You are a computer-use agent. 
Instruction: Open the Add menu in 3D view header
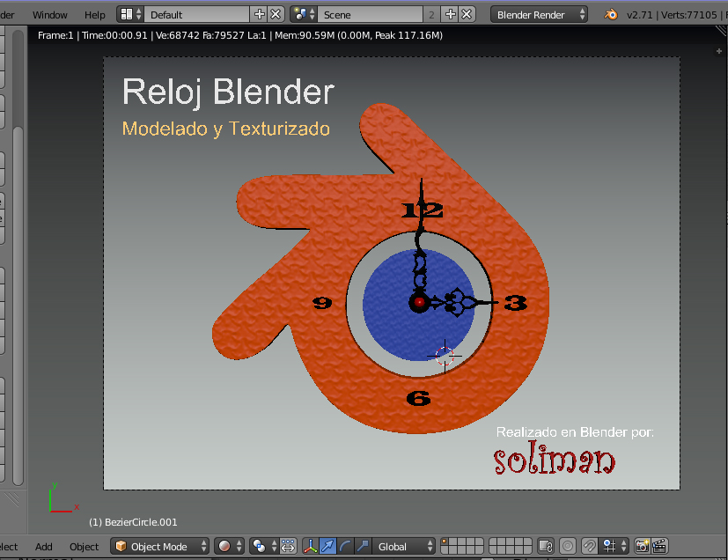tap(44, 547)
